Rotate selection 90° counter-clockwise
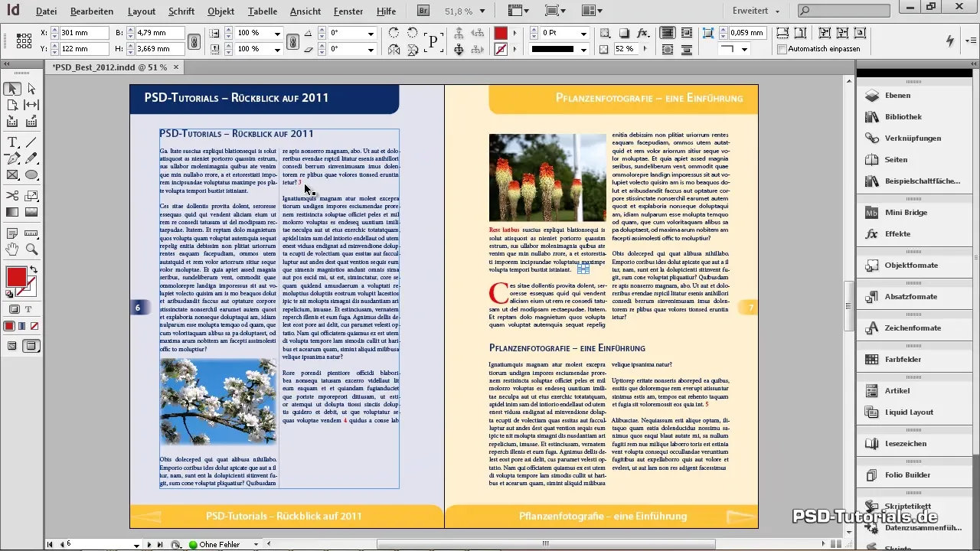980x551 pixels. (x=413, y=34)
